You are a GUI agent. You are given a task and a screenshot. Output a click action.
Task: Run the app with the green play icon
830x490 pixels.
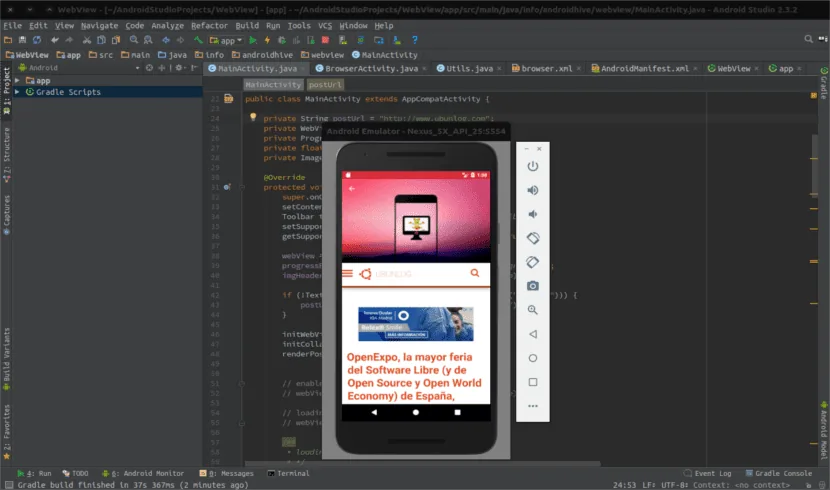(253, 40)
